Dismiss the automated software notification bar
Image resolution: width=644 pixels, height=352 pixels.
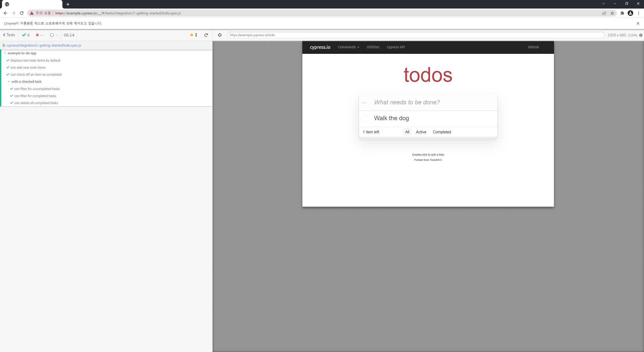point(638,23)
